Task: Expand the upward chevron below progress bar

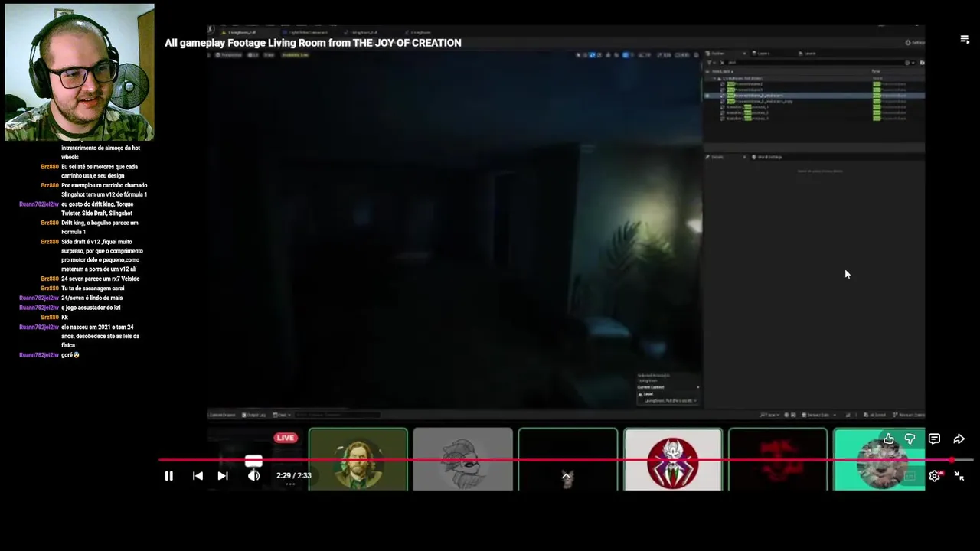Action: (x=567, y=475)
